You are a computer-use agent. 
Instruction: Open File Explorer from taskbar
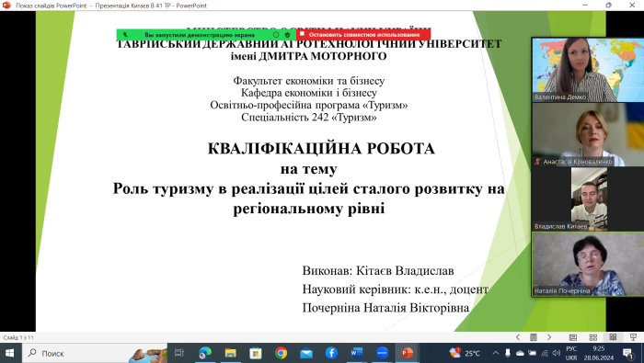(x=230, y=353)
